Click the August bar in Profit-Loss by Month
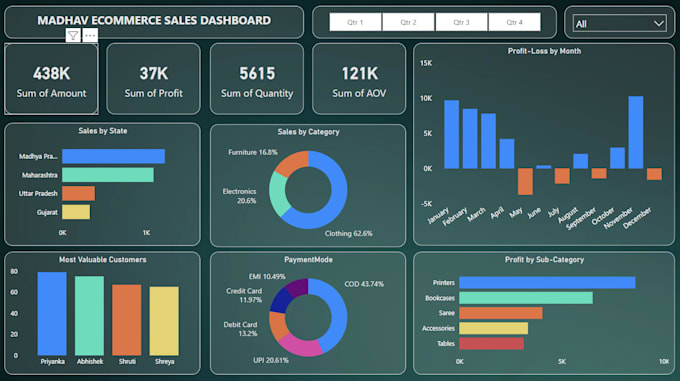Viewport: 680px width, 381px height. point(581,161)
